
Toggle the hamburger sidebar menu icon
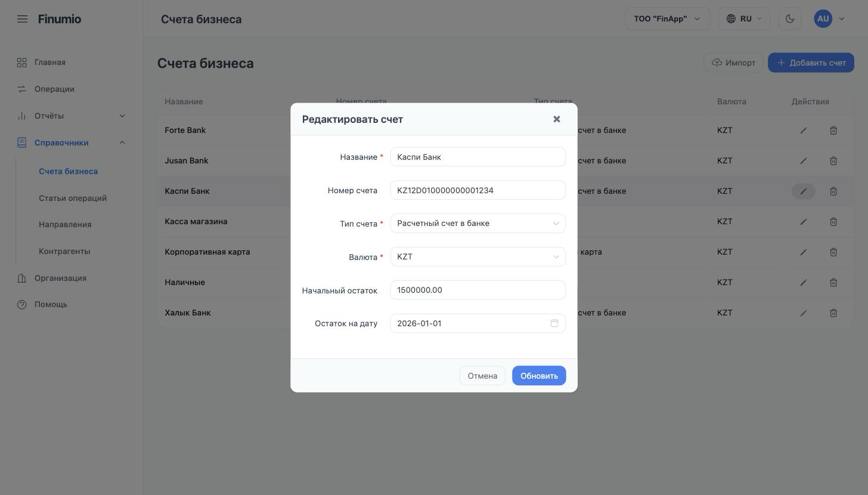[22, 19]
